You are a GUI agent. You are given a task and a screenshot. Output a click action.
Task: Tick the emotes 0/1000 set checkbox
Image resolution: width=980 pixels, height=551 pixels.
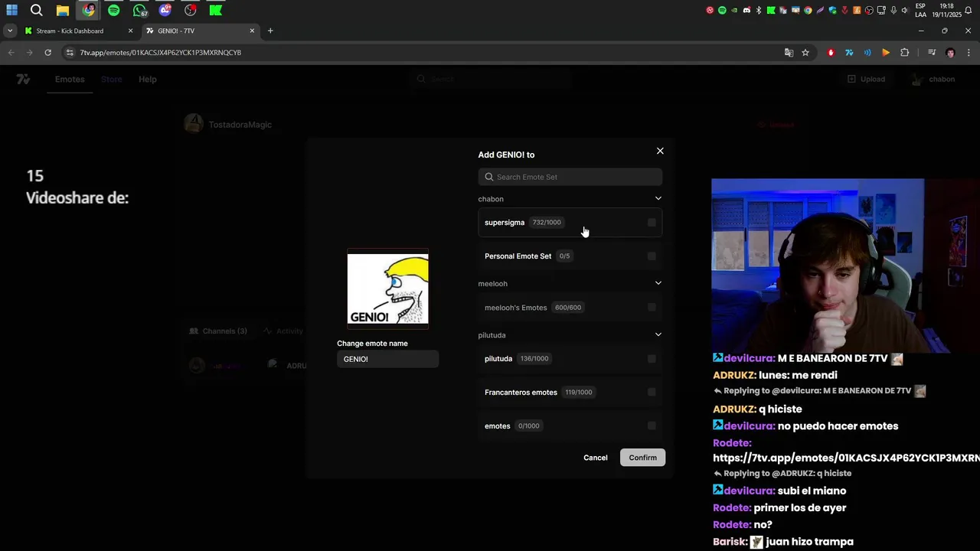tap(652, 426)
